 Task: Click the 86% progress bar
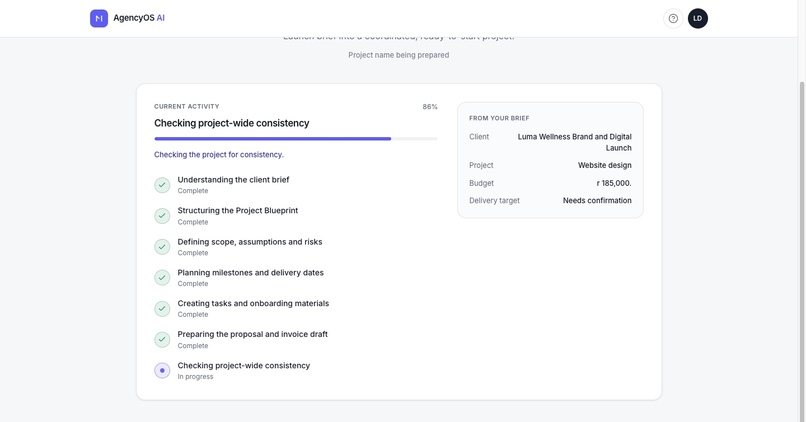(x=296, y=139)
